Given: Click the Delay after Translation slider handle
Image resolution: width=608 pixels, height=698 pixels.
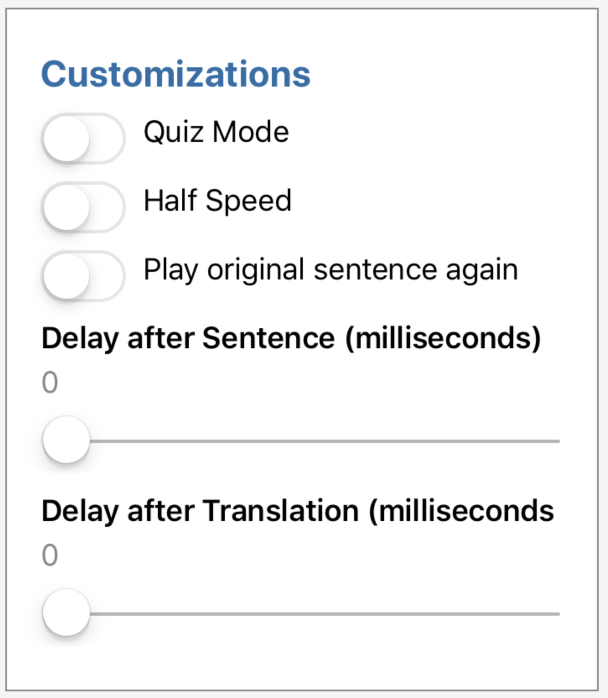Looking at the screenshot, I should pos(66,613).
